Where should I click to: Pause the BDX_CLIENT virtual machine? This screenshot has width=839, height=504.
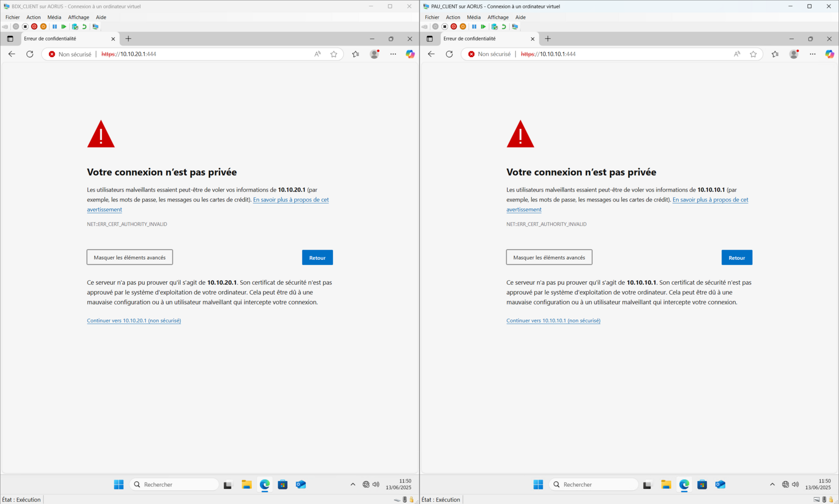pos(55,27)
